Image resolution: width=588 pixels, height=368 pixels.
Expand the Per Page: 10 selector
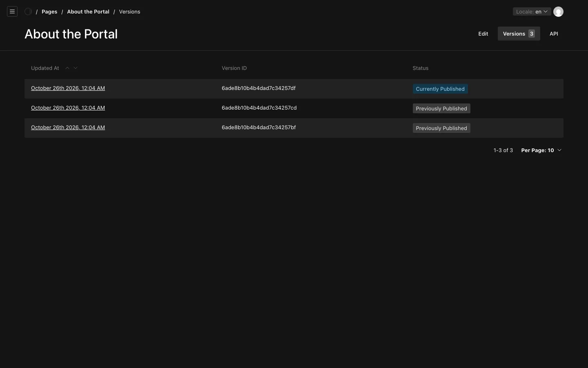point(541,150)
